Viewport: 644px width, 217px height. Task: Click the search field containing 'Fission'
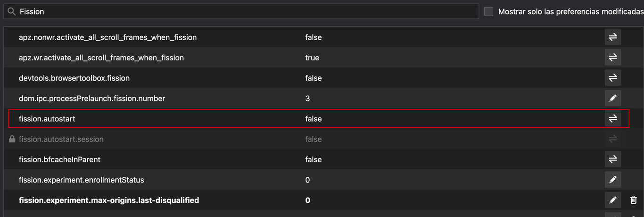245,12
